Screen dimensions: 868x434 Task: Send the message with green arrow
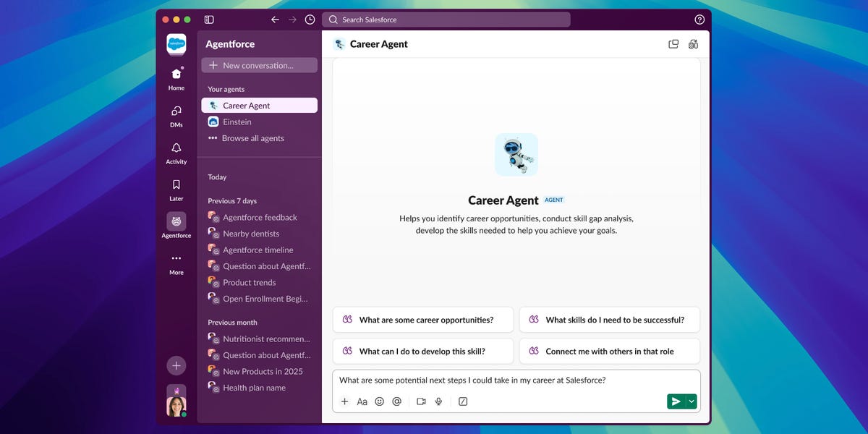click(x=676, y=401)
